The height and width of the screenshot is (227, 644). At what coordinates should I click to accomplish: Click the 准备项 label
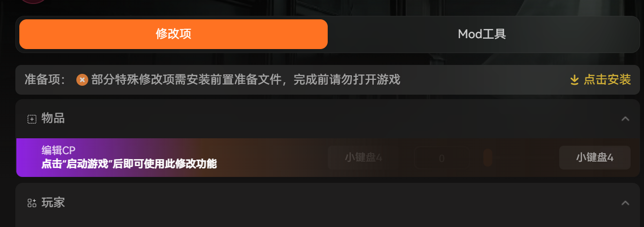pyautogui.click(x=45, y=79)
